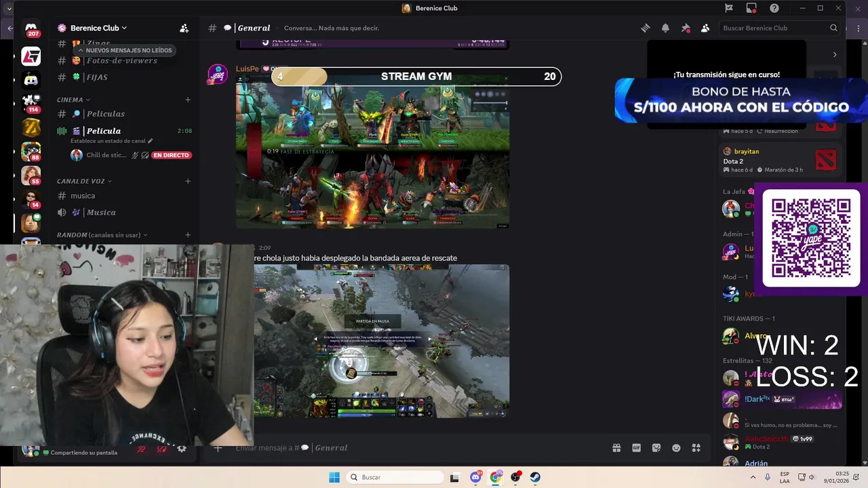Image resolution: width=868 pixels, height=488 pixels.
Task: Click the stream pop-out icon in the title bar
Action: pos(751,8)
